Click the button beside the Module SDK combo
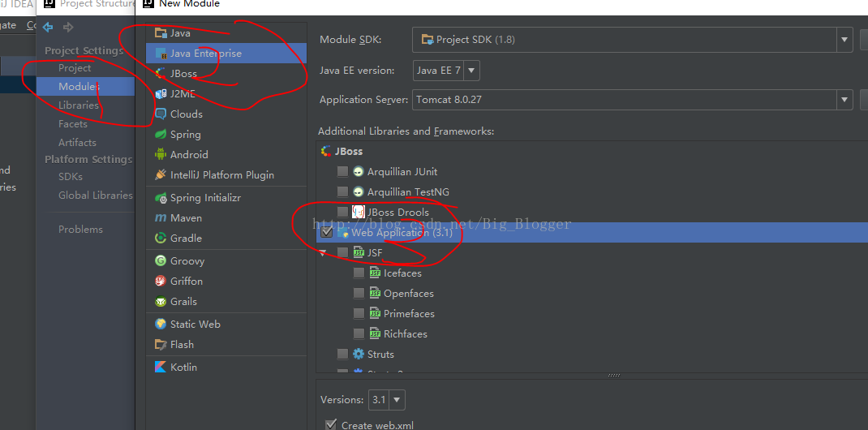The height and width of the screenshot is (430, 868). 864,39
